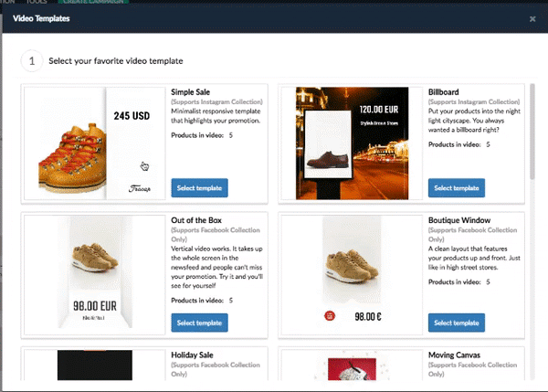Viewport: 548px width, 392px height.
Task: Click the Billboard title
Action: (443, 92)
